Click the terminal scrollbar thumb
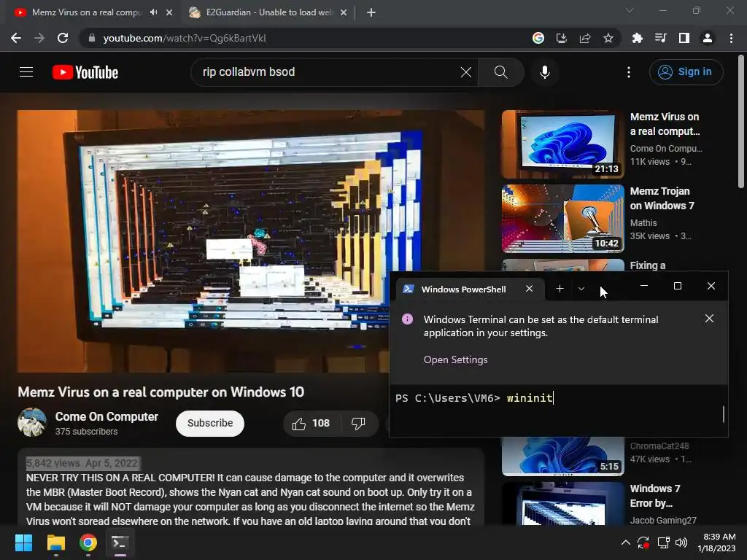Screen dimensions: 747x560 723,414
